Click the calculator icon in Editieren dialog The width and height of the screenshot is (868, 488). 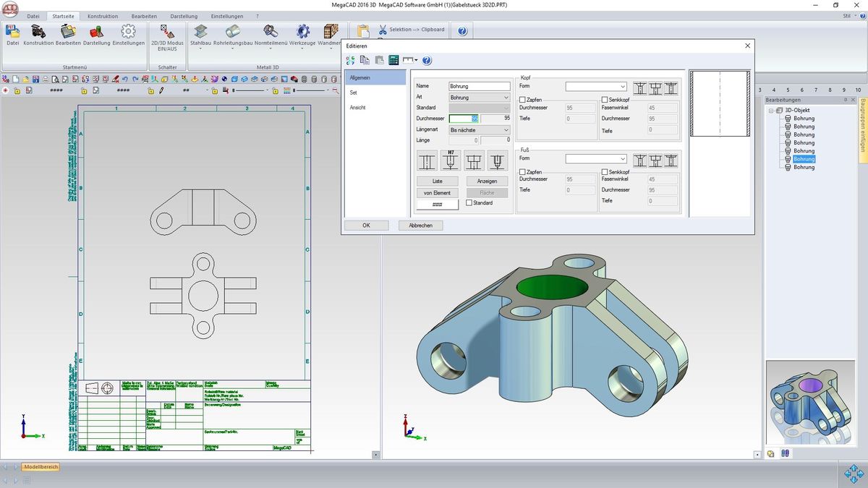click(393, 60)
